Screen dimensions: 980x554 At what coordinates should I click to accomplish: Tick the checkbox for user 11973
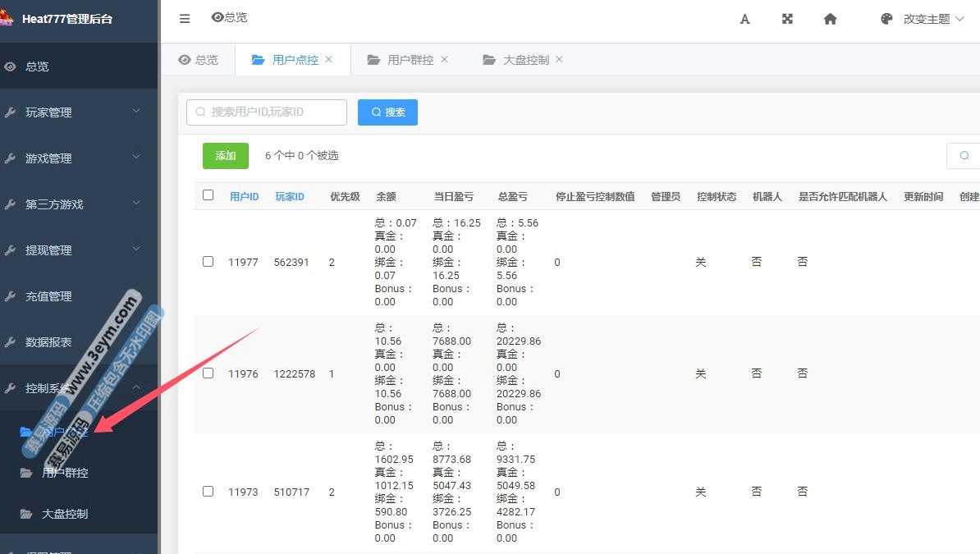pos(208,492)
